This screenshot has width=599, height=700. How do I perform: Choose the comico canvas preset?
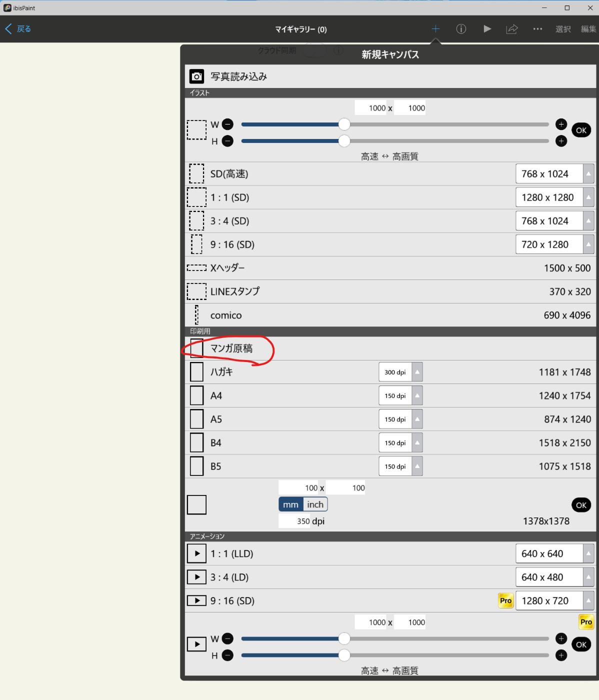(x=390, y=315)
